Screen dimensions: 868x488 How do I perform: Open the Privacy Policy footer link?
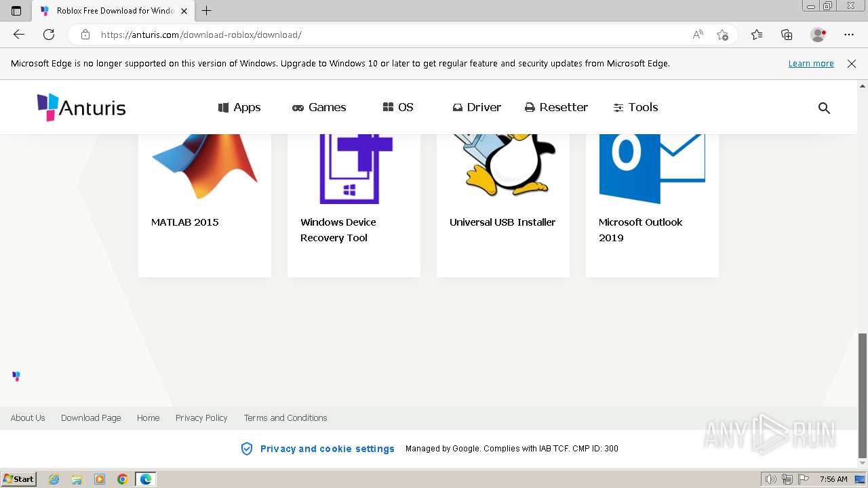pos(201,418)
